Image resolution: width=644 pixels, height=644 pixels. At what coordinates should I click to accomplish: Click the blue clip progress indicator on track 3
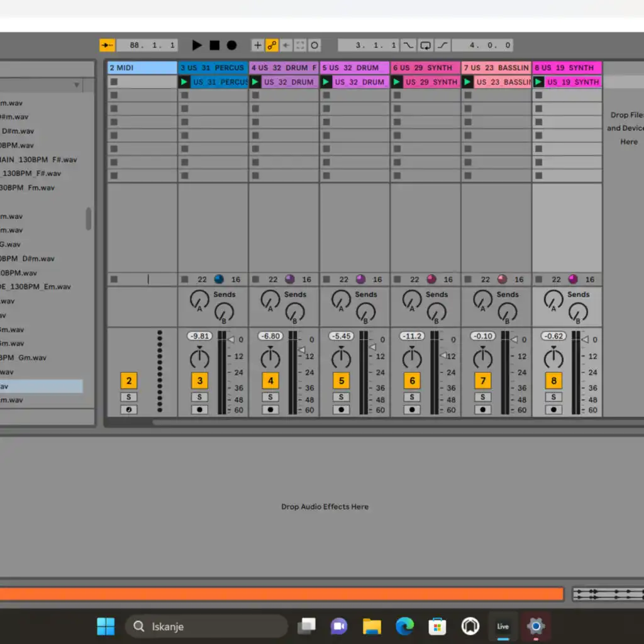tap(219, 279)
